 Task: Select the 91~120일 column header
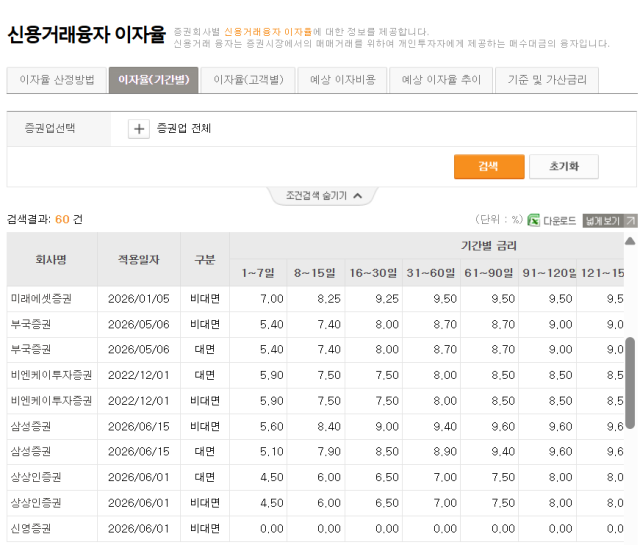(547, 273)
